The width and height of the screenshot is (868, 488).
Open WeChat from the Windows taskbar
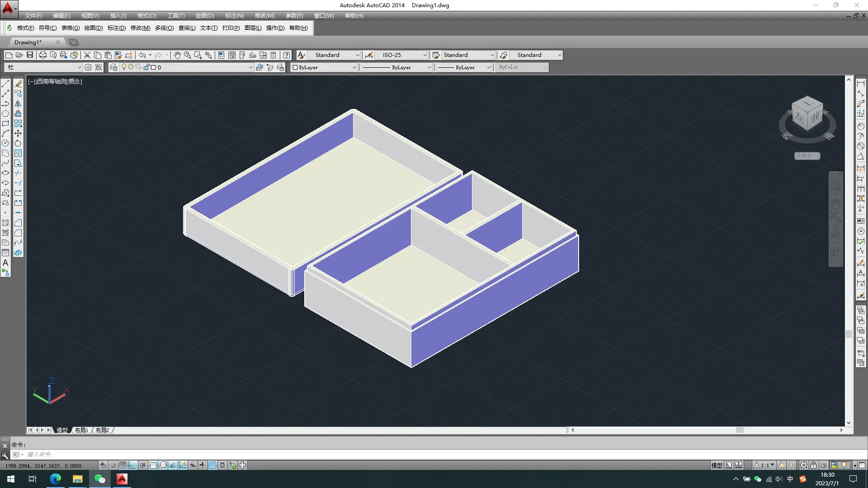(100, 479)
